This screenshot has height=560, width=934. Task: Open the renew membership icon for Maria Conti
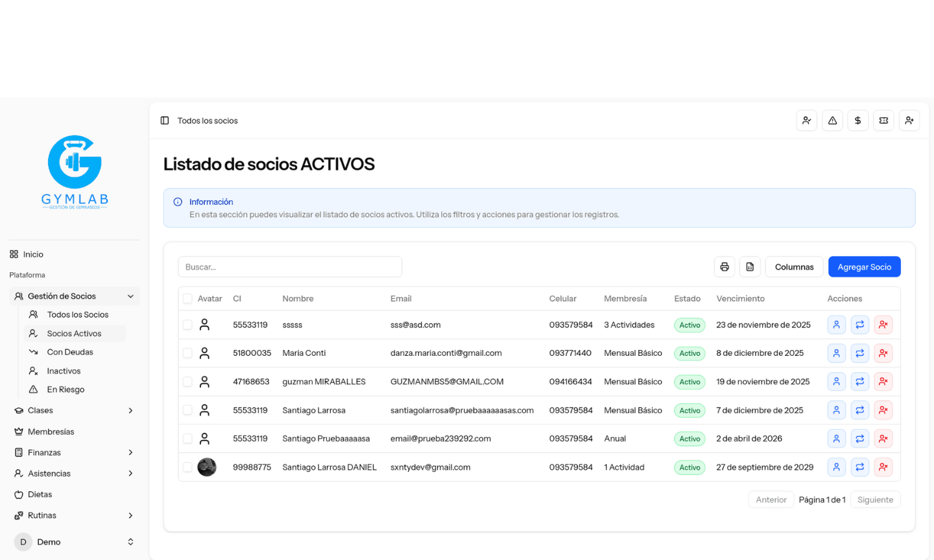point(859,353)
